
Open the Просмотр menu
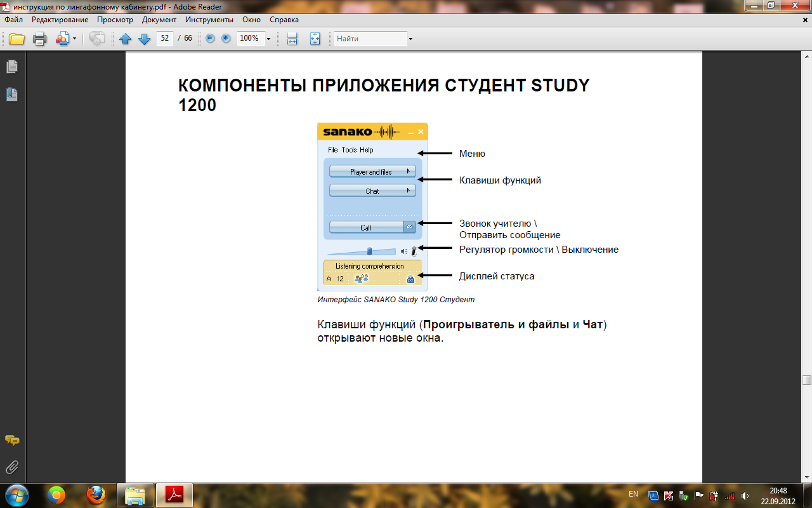pyautogui.click(x=115, y=20)
